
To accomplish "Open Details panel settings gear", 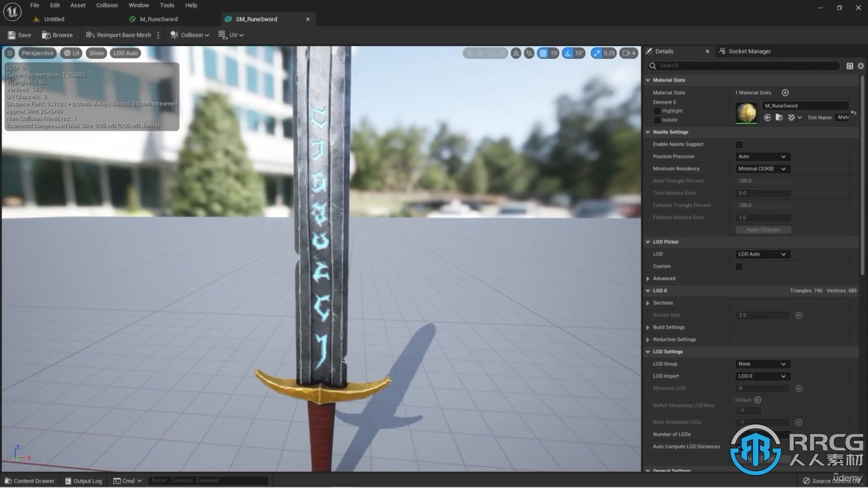I will click(861, 66).
